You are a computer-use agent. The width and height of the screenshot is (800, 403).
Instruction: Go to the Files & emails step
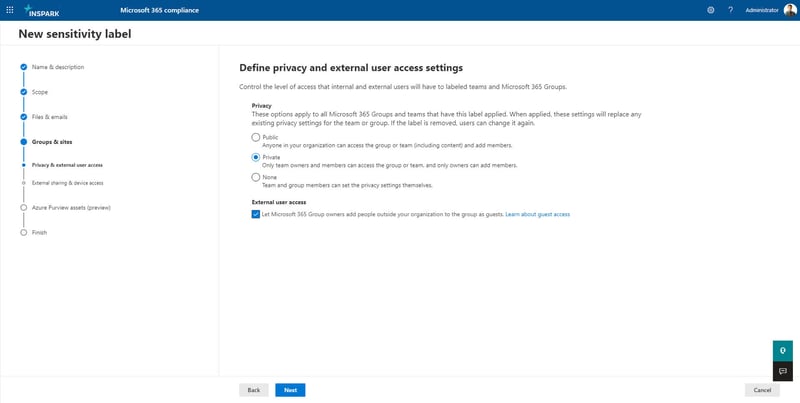49,117
